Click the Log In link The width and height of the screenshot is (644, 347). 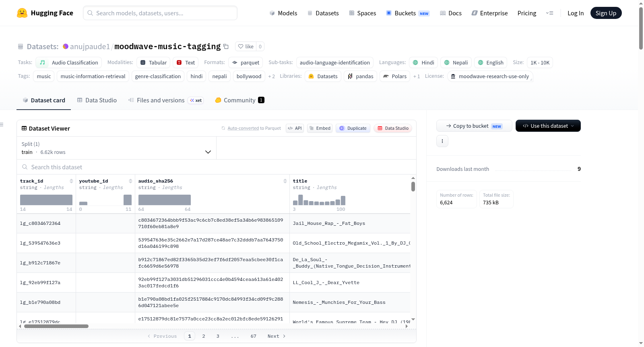pos(576,13)
